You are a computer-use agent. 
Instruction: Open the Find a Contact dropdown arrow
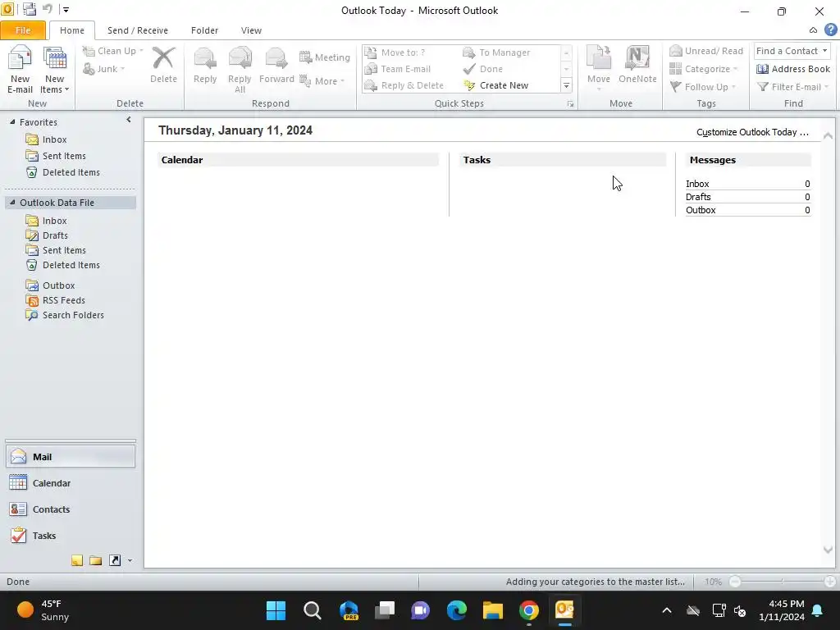[x=825, y=51]
